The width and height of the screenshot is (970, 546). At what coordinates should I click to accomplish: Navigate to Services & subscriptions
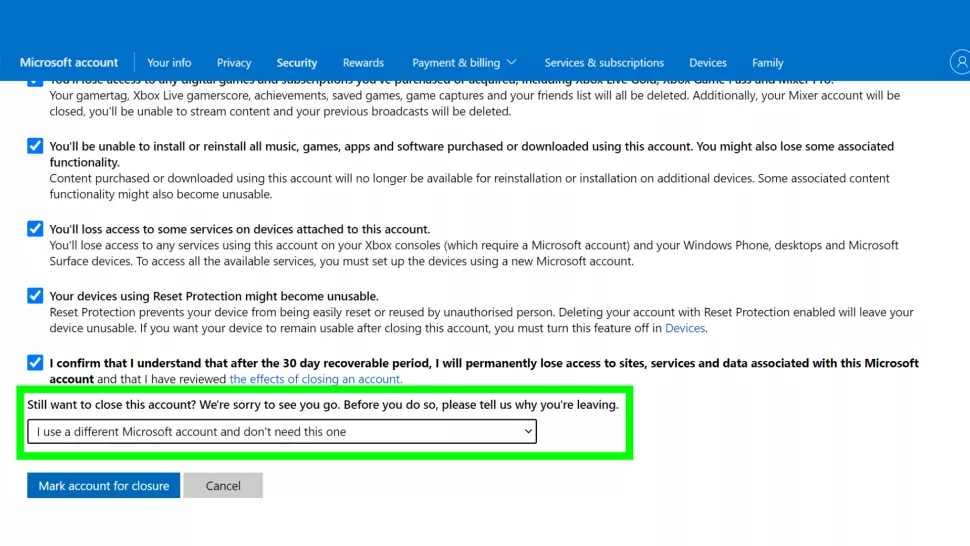click(x=604, y=62)
